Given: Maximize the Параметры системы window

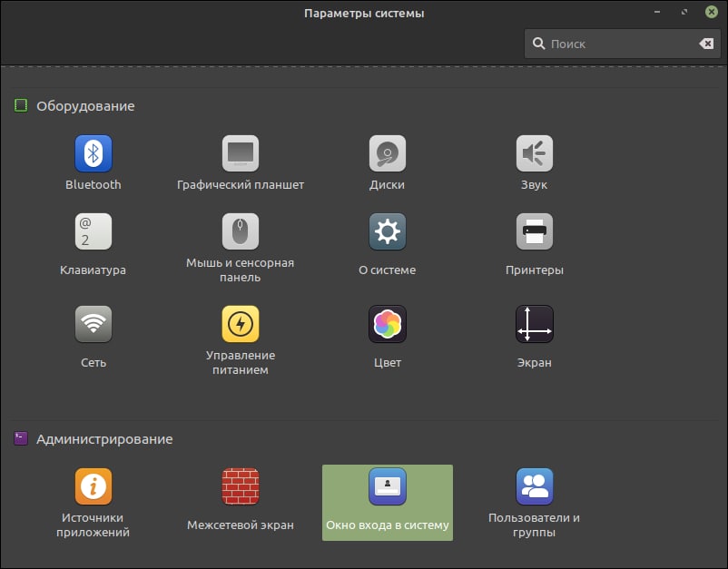Looking at the screenshot, I should click(x=684, y=12).
